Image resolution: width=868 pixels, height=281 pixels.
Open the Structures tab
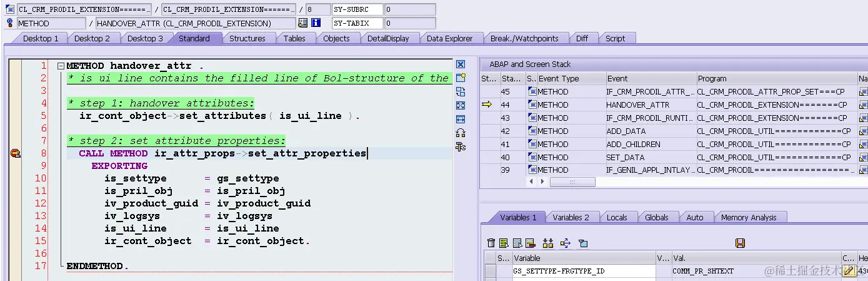(x=247, y=38)
